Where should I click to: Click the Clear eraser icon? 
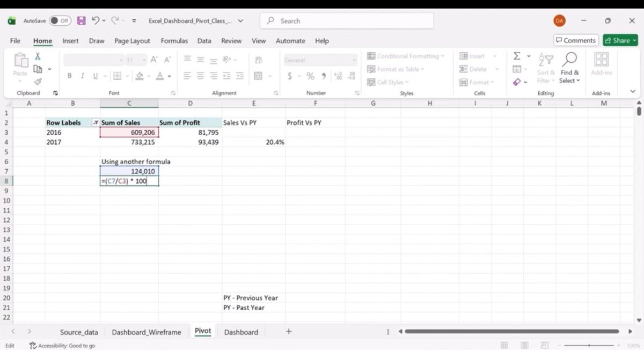[517, 82]
